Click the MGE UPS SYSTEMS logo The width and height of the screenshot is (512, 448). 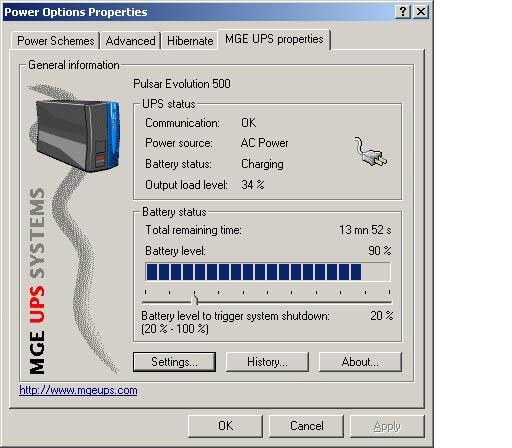click(x=37, y=281)
